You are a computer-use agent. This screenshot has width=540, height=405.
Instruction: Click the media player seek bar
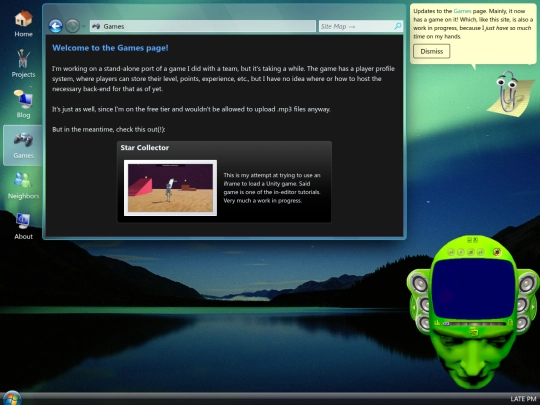tap(475, 324)
